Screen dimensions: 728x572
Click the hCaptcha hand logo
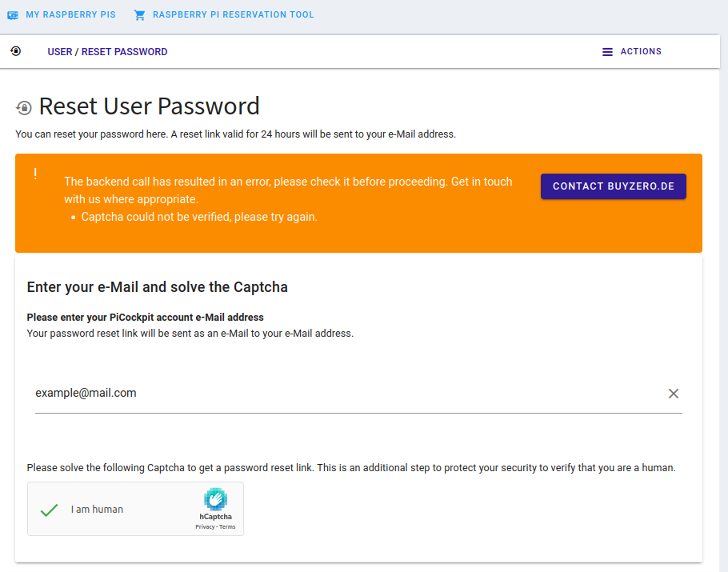(215, 499)
